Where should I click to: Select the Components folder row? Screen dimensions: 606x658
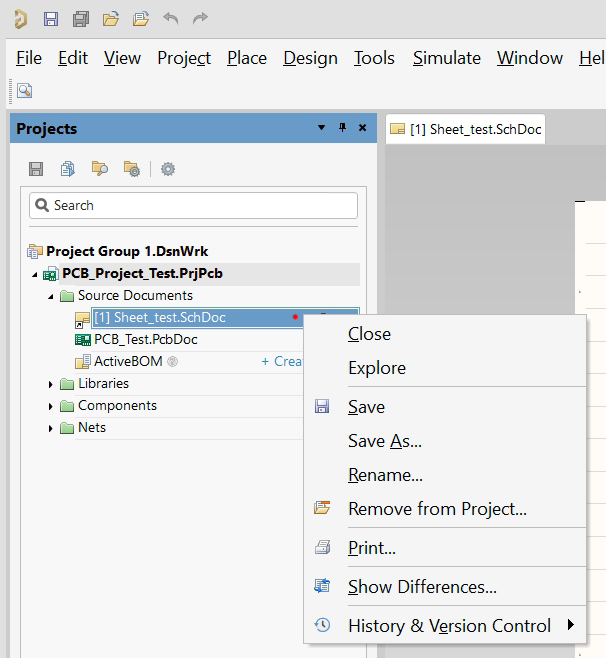coord(117,405)
